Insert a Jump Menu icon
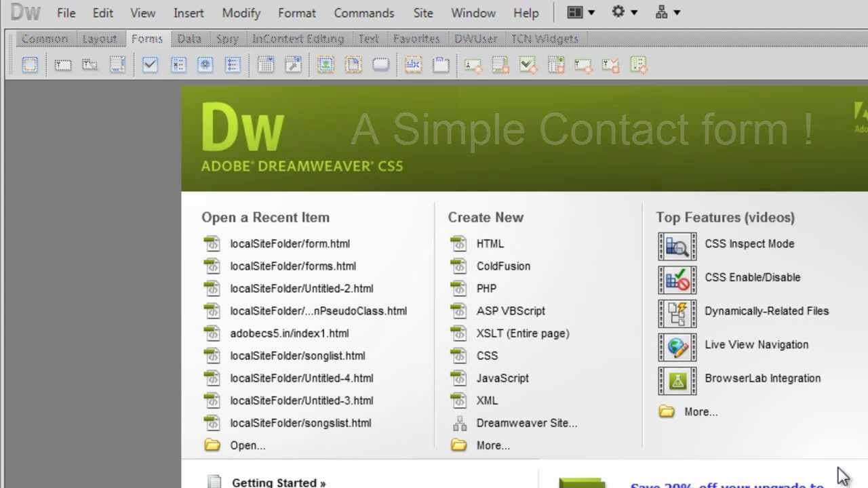Viewport: 868px width, 488px height. coord(293,65)
